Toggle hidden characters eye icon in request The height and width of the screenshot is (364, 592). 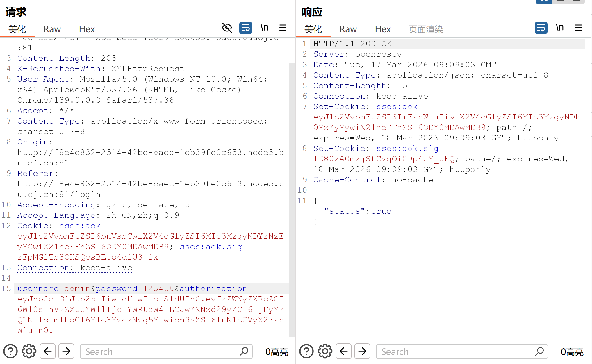(227, 28)
